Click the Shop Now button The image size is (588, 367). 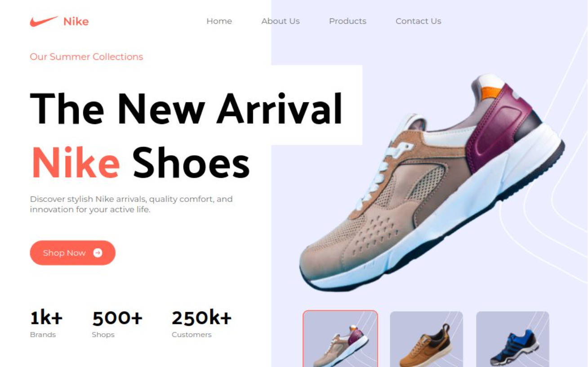click(x=73, y=253)
